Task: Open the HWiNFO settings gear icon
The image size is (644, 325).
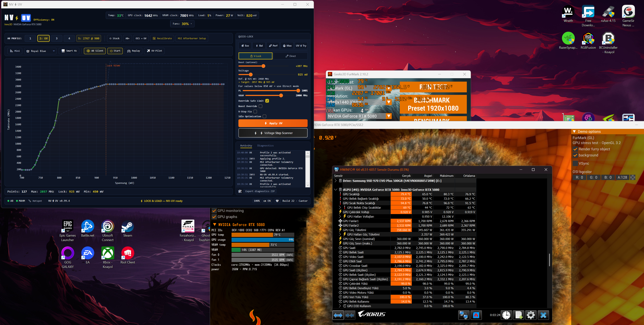Action: 531,315
